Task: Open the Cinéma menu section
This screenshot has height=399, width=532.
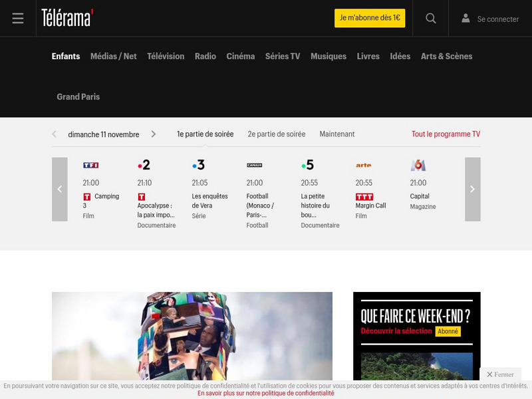Action: (x=241, y=57)
